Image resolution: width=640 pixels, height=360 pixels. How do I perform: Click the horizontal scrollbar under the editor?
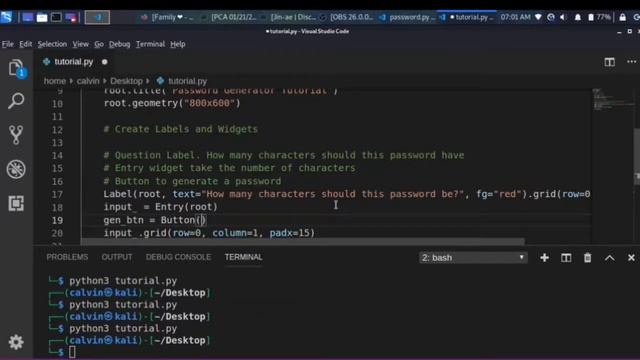pos(302,242)
